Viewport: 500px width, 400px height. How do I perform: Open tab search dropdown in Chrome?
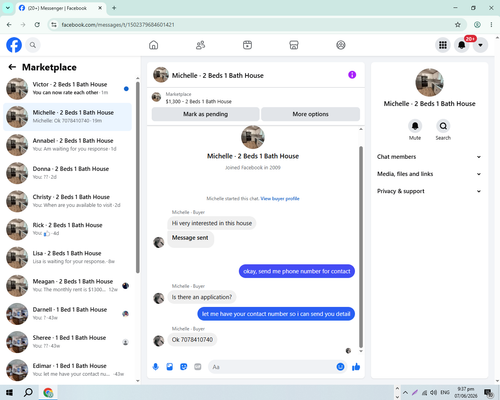click(7, 8)
